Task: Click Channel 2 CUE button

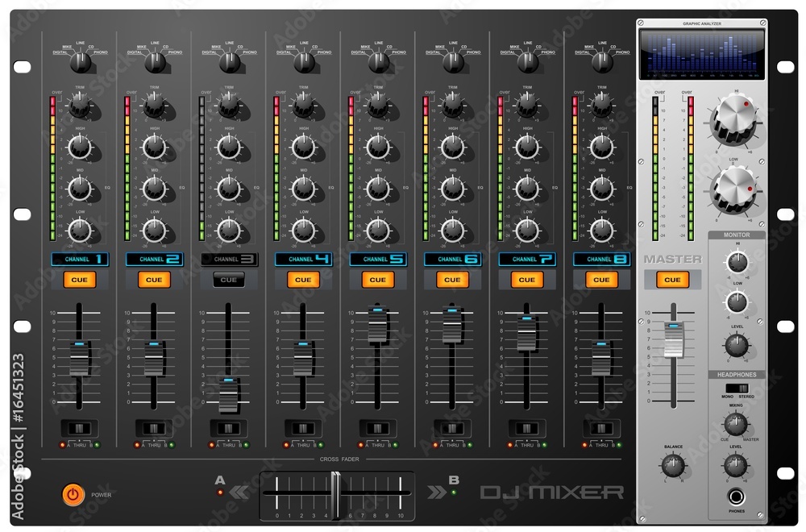Action: click(x=154, y=280)
